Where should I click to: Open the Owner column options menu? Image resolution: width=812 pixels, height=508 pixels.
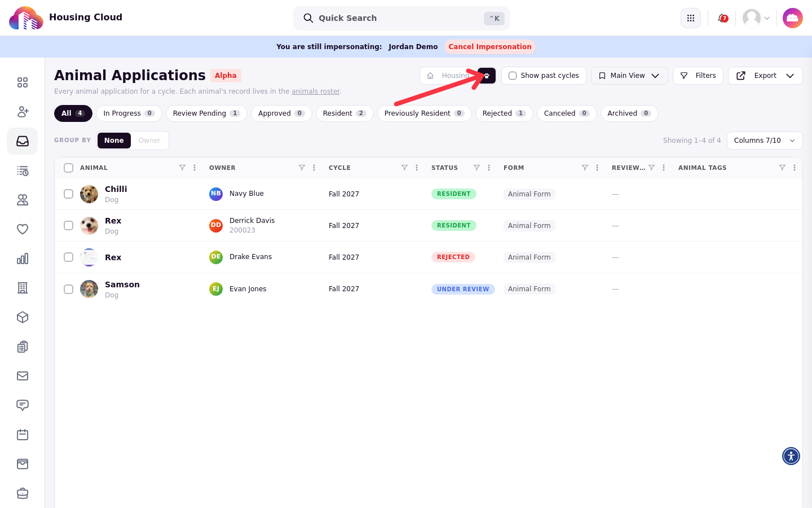pyautogui.click(x=314, y=168)
